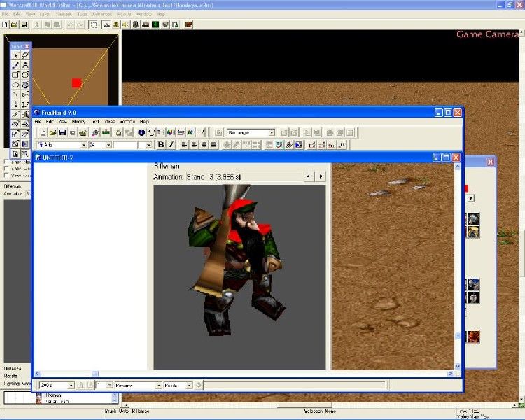
Task: Activate the selection brush in World Editor
Action: pos(94,24)
